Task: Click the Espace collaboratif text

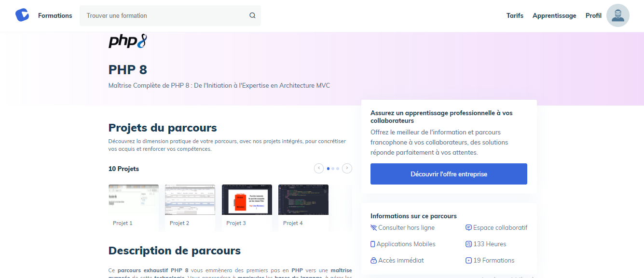Action: pos(500,228)
